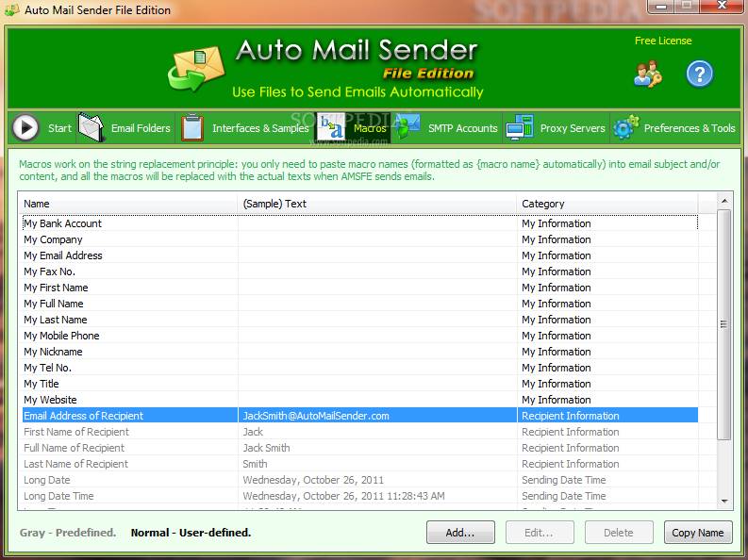The image size is (748, 560).
Task: Click Wednesday, October 26, 2011 11:28:43 AM
Action: point(343,496)
